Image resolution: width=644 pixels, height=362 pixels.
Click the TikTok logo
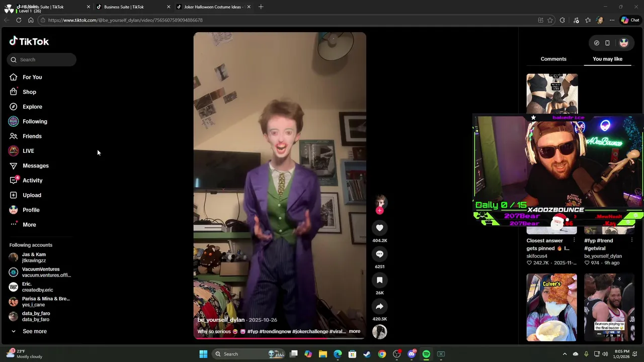pyautogui.click(x=29, y=41)
